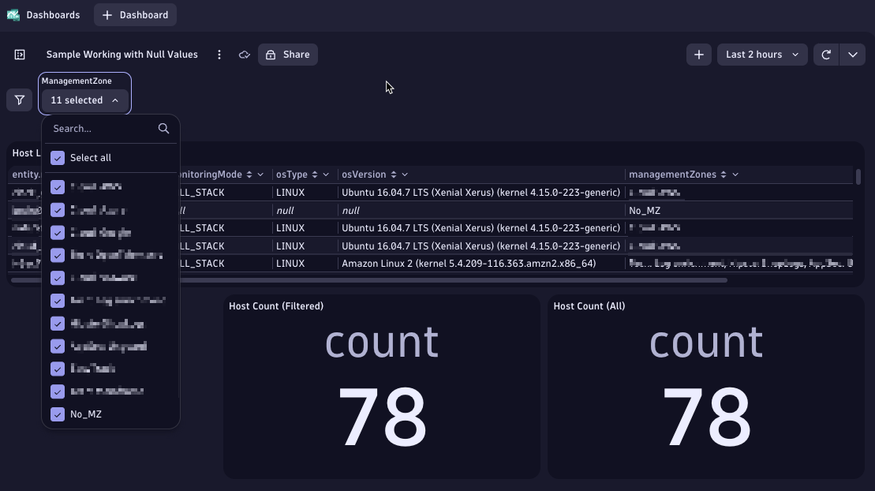Click the Share button

coord(287,55)
